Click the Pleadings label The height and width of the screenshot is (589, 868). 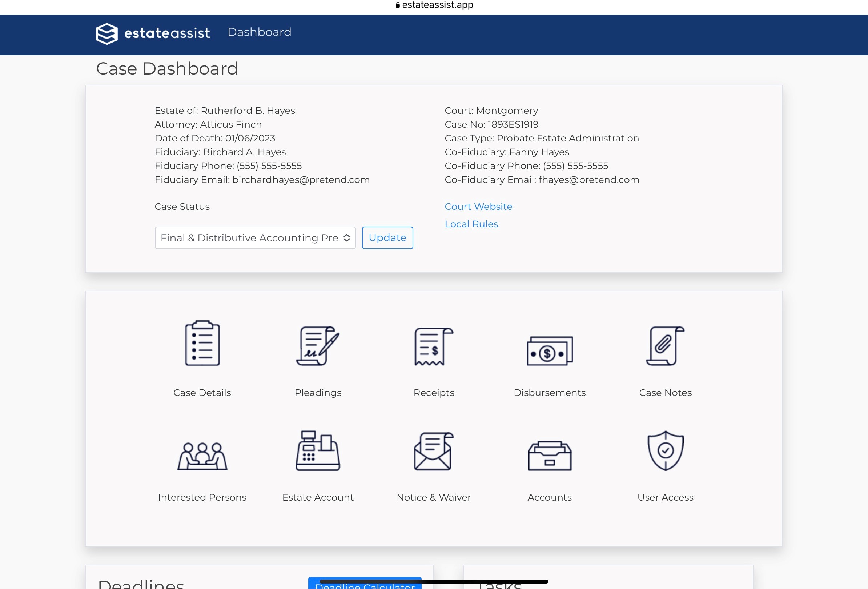click(318, 393)
